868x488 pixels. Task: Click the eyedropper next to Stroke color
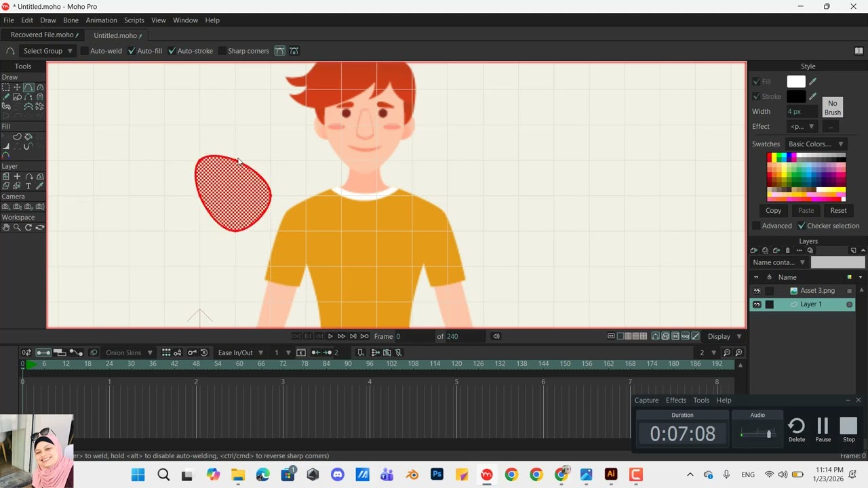point(812,96)
